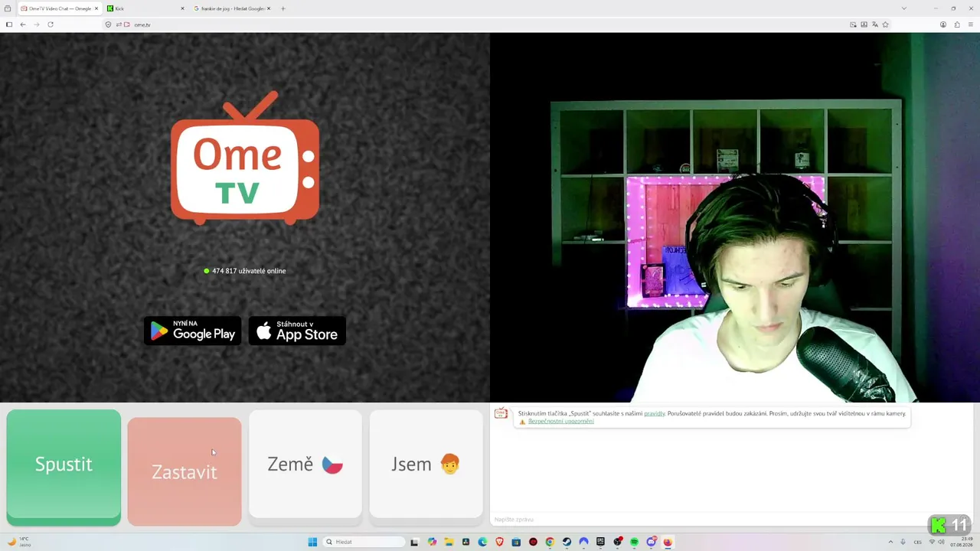Show hidden system tray icons
This screenshot has height=551, width=980.
click(x=890, y=542)
